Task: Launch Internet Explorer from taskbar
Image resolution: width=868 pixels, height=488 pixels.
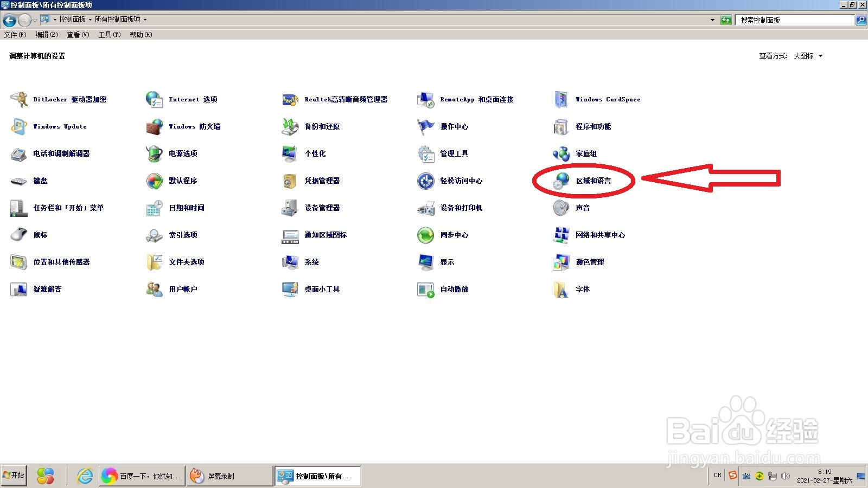Action: (x=85, y=476)
